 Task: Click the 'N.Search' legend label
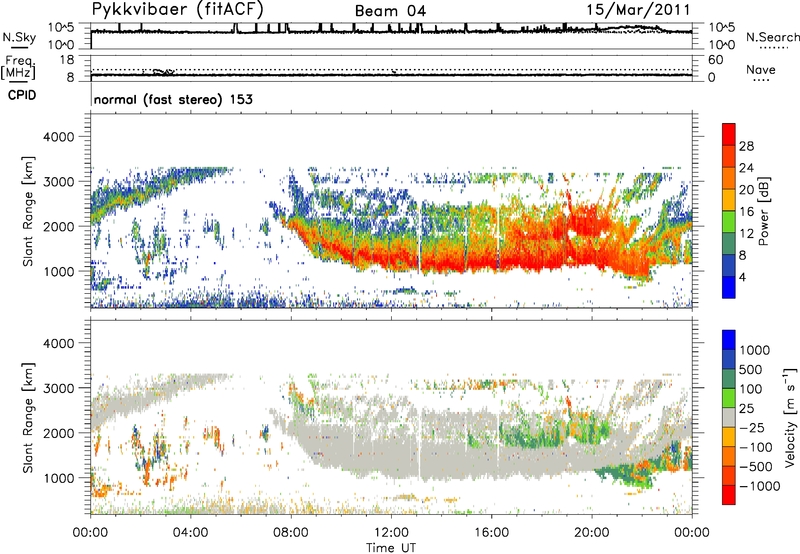(773, 37)
